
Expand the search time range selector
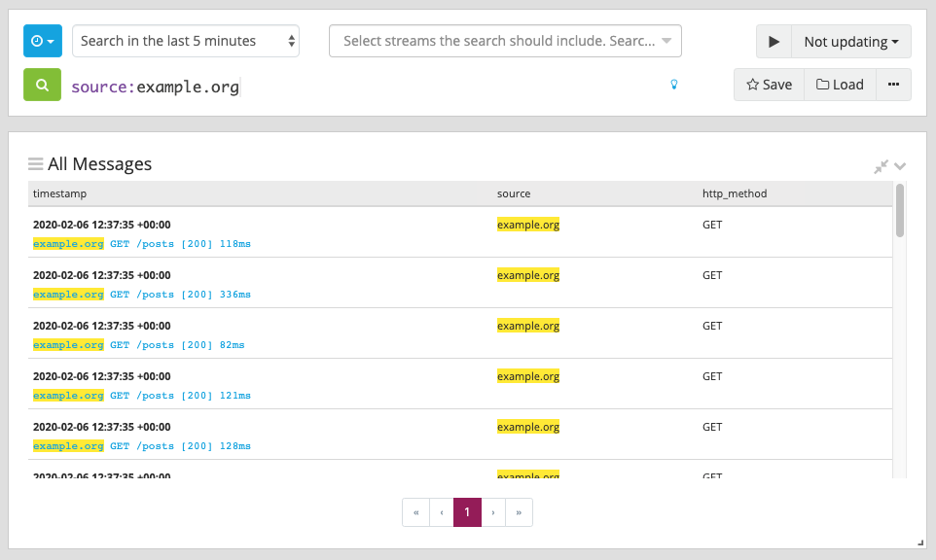pyautogui.click(x=185, y=41)
